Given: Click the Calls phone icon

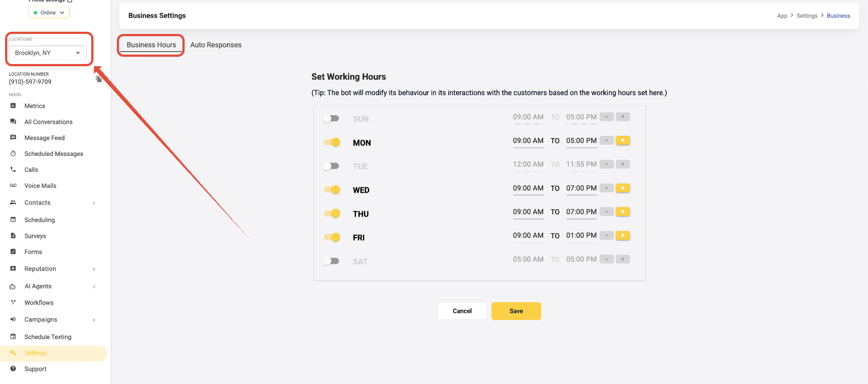Looking at the screenshot, I should click(x=13, y=170).
